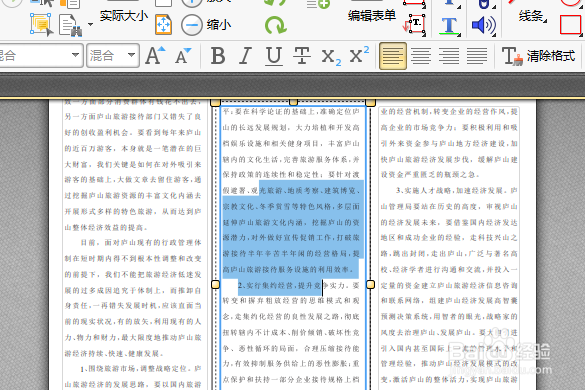Click the fit page orange icon
The image size is (585, 390).
tap(163, 25)
